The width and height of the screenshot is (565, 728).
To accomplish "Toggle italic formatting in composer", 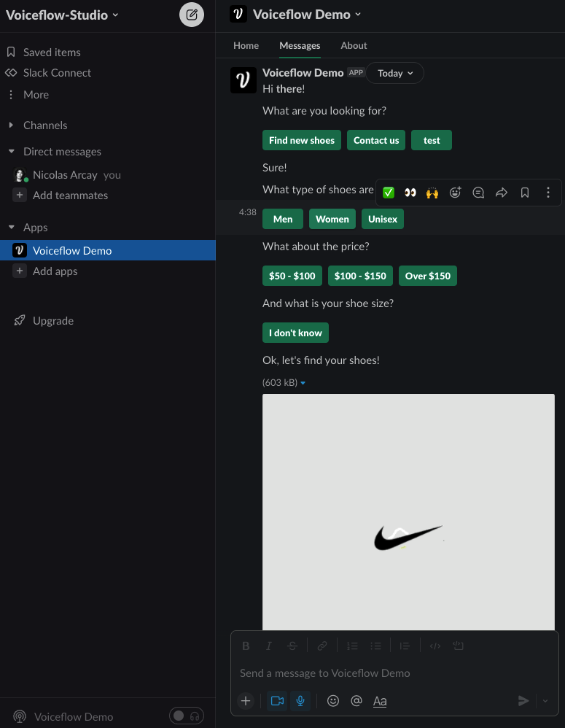I will tap(268, 646).
